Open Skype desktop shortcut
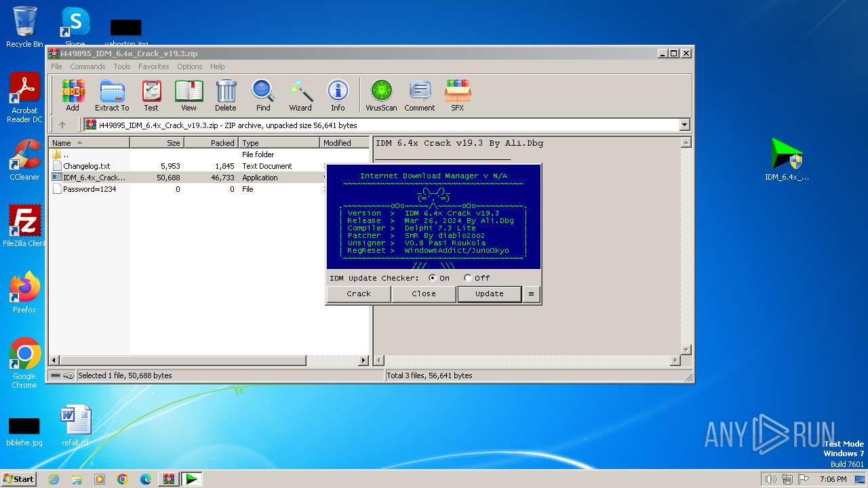 tap(75, 27)
